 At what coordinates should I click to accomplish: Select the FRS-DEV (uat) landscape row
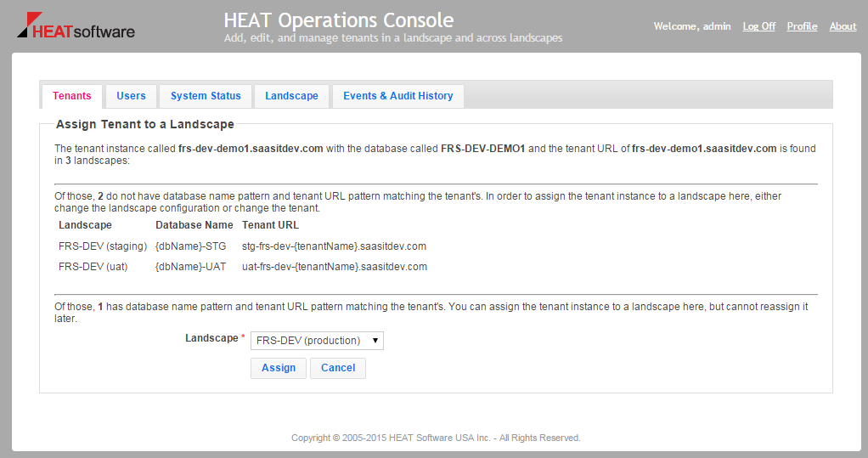tap(93, 267)
